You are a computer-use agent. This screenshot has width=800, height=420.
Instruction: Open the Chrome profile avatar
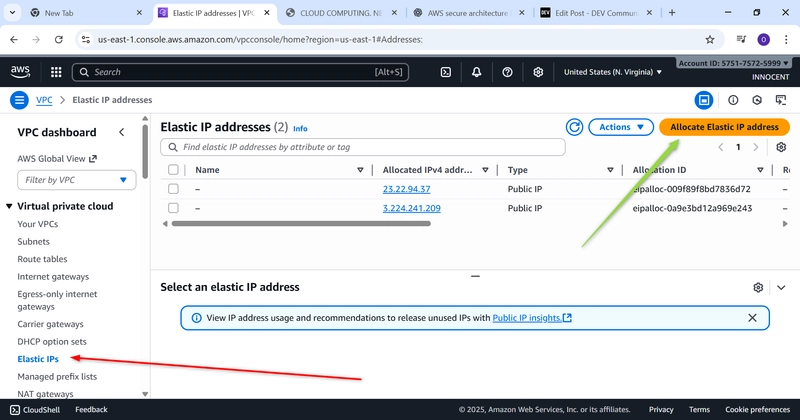pyautogui.click(x=763, y=39)
